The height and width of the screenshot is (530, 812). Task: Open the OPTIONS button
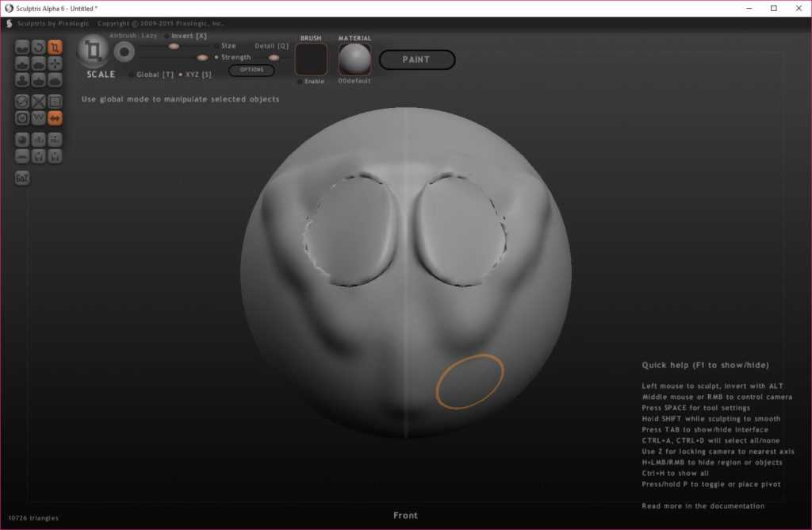[x=251, y=70]
